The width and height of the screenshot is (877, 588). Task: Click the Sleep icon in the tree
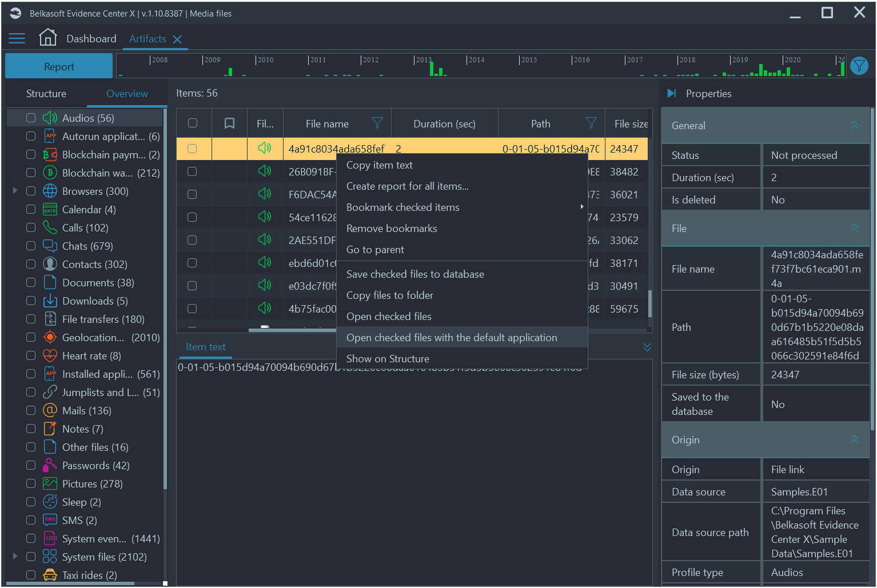[x=50, y=502]
